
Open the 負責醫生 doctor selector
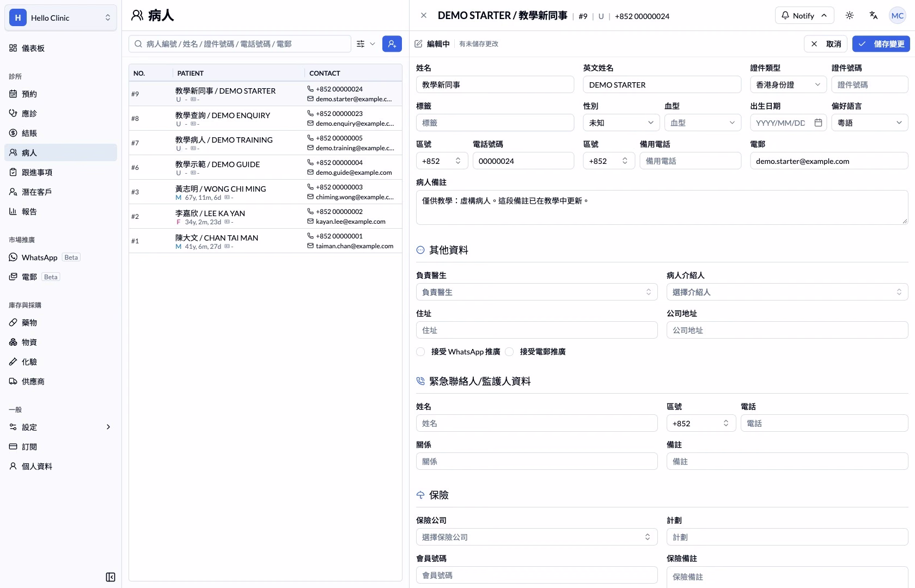point(537,292)
